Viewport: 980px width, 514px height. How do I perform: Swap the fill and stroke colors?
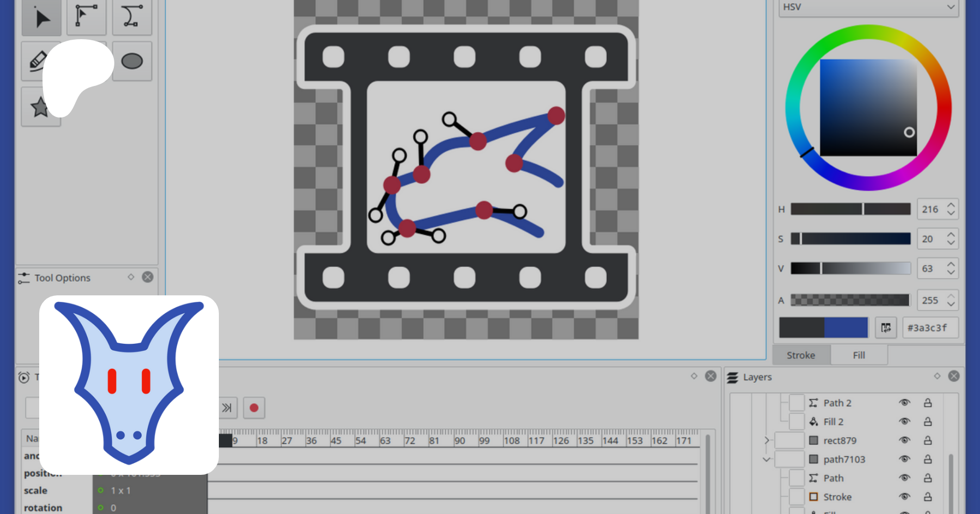click(886, 328)
